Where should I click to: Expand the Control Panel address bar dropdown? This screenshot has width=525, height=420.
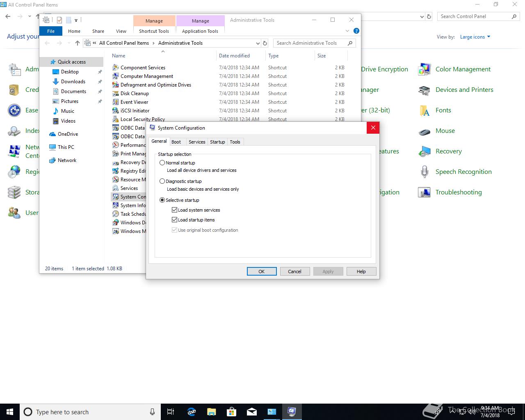422,17
